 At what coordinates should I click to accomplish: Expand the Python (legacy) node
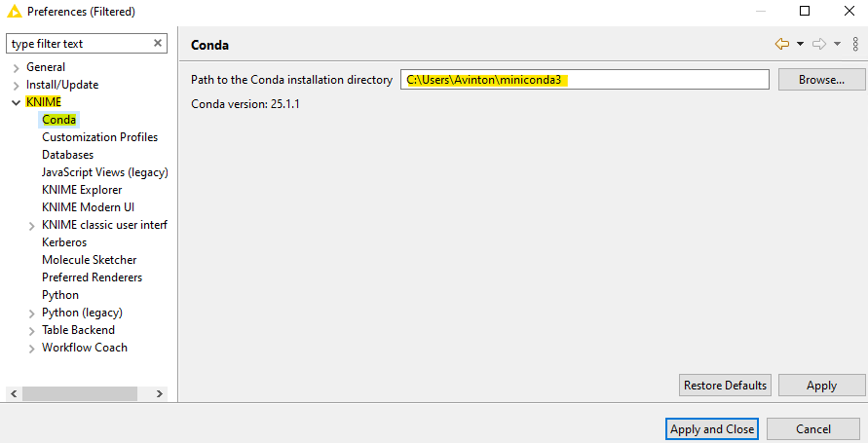tap(31, 314)
